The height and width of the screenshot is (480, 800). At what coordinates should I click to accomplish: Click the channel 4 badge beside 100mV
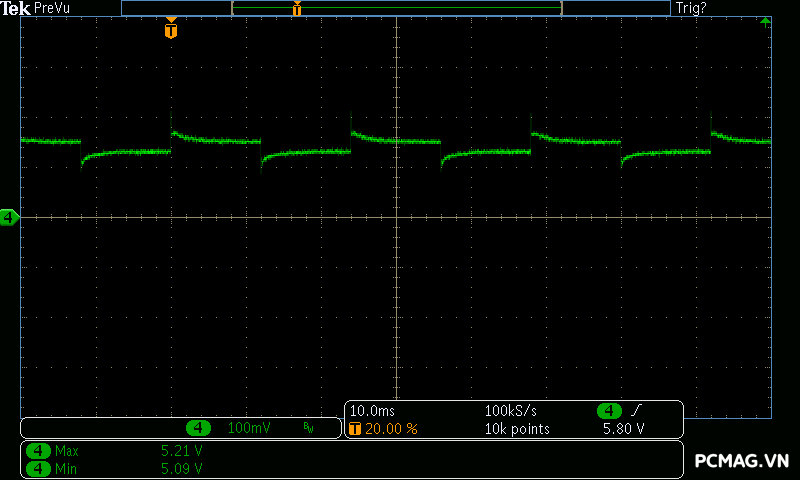199,428
